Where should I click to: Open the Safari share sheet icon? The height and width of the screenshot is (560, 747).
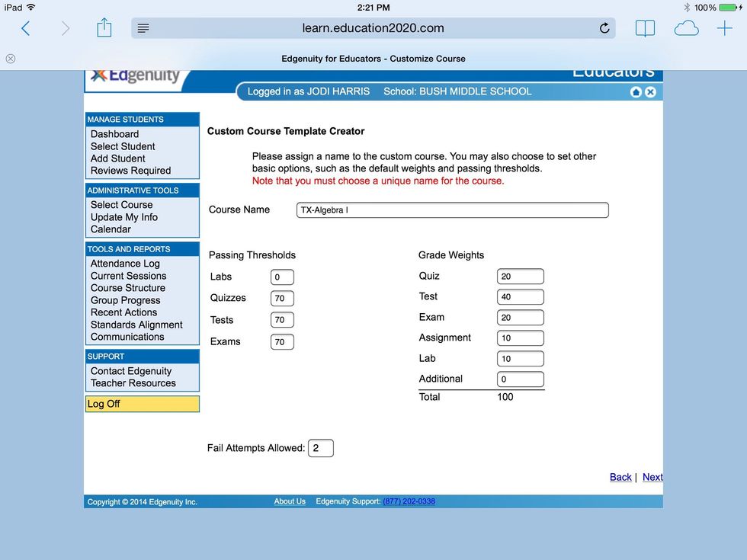click(104, 29)
